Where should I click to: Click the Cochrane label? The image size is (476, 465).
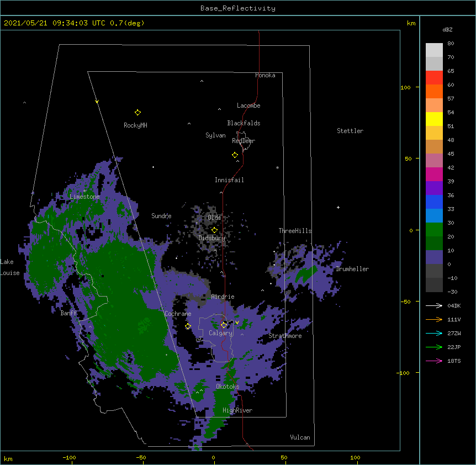(x=178, y=314)
